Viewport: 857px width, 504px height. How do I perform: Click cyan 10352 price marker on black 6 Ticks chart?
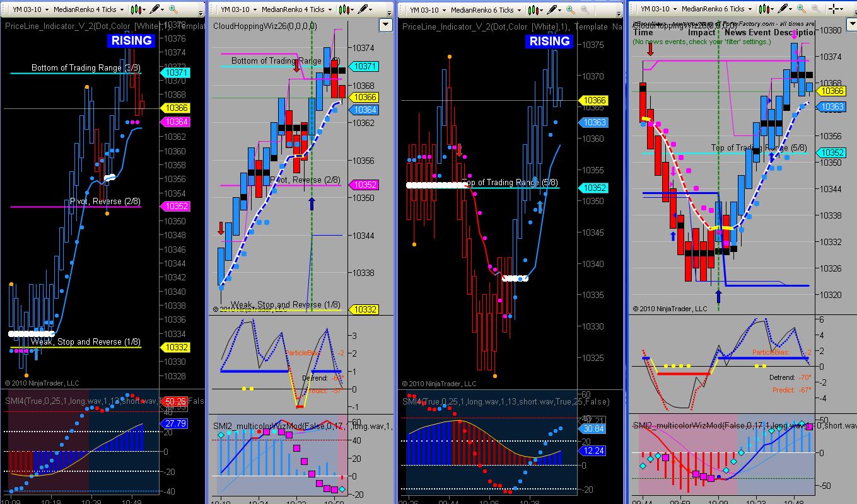593,188
